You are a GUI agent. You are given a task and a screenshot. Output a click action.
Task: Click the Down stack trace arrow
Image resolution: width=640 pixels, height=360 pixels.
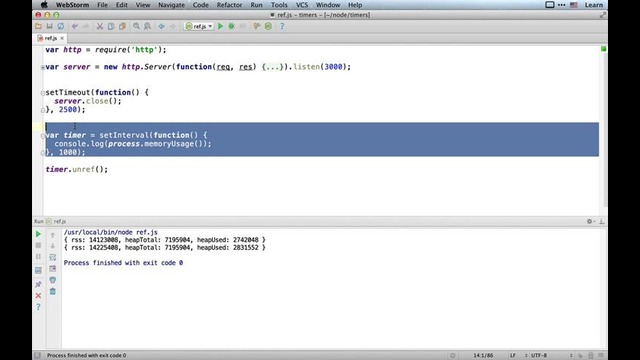click(x=53, y=246)
